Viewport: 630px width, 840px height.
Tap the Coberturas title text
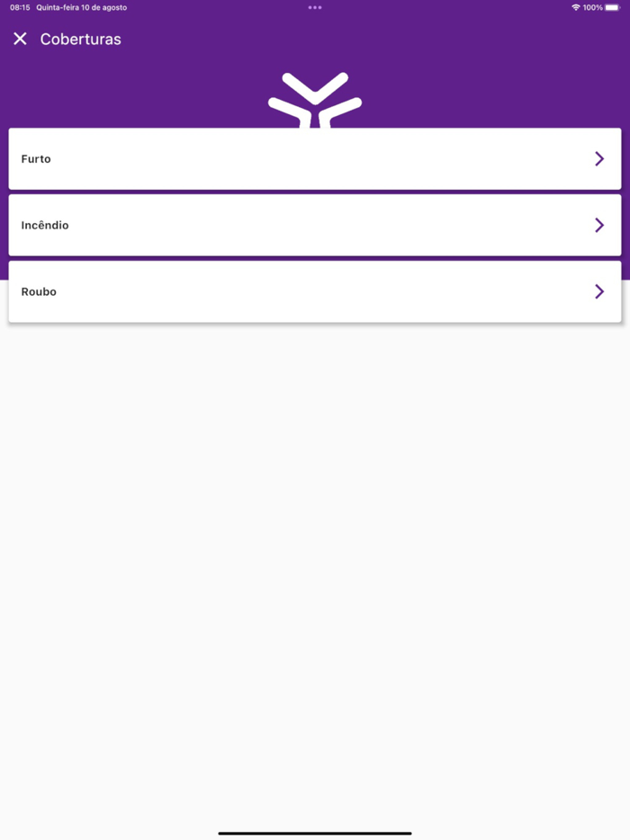click(x=80, y=39)
